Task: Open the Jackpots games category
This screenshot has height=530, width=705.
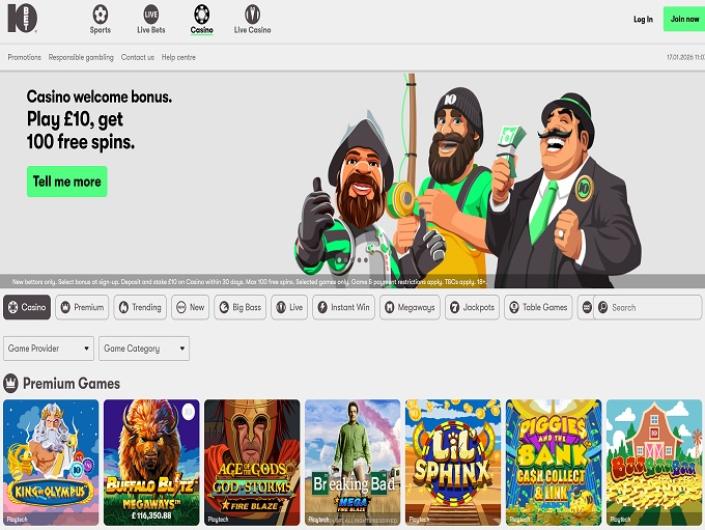Action: (x=472, y=307)
